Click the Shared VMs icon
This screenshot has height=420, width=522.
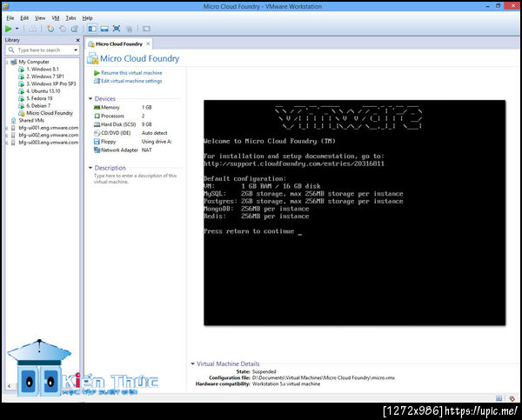(x=13, y=121)
